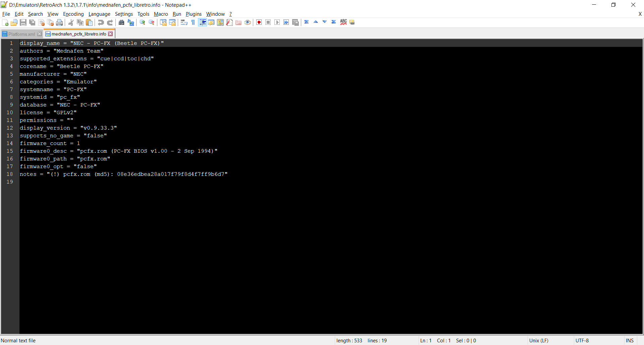644x345 pixels.
Task: Click the Copy toolbar icon
Action: 80,22
